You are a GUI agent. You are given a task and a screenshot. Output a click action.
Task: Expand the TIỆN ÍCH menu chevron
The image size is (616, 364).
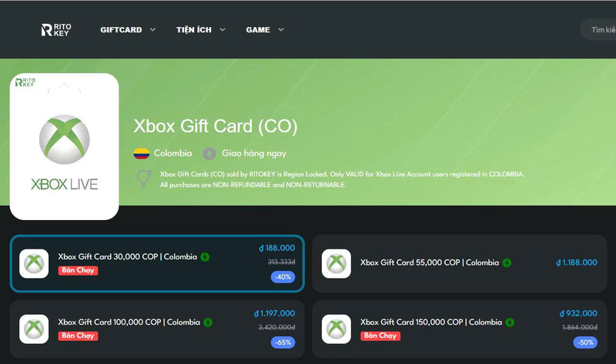223,30
